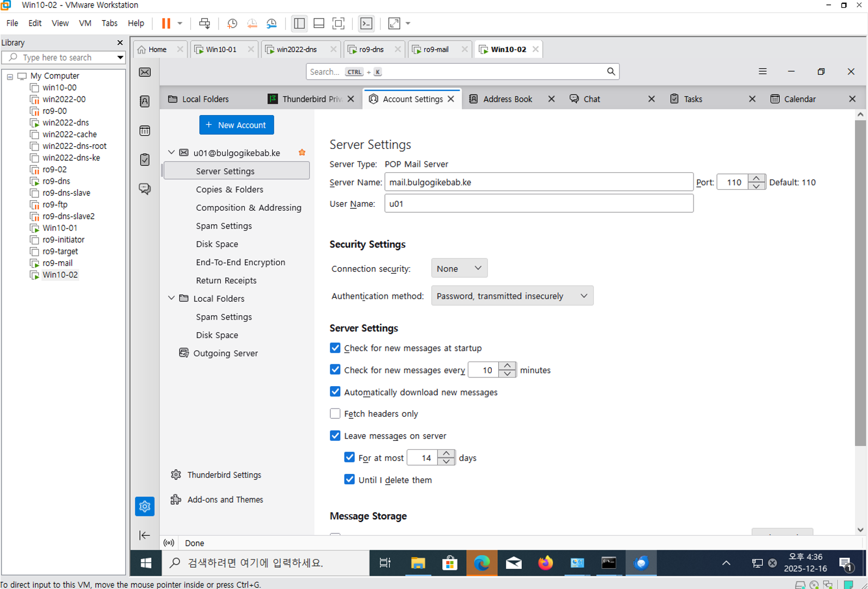
Task: Toggle Check for new messages at startup
Action: [x=335, y=348]
